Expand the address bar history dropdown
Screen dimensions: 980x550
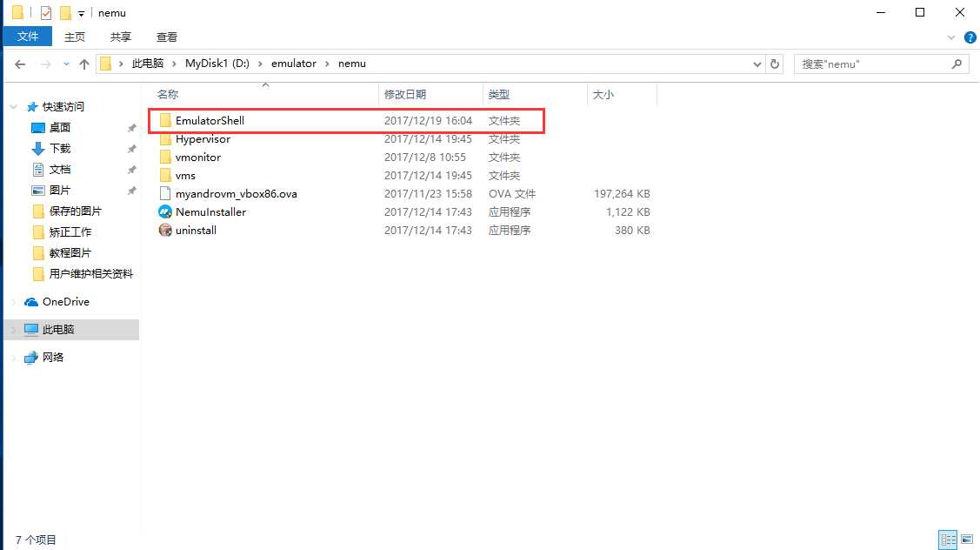pyautogui.click(x=756, y=64)
